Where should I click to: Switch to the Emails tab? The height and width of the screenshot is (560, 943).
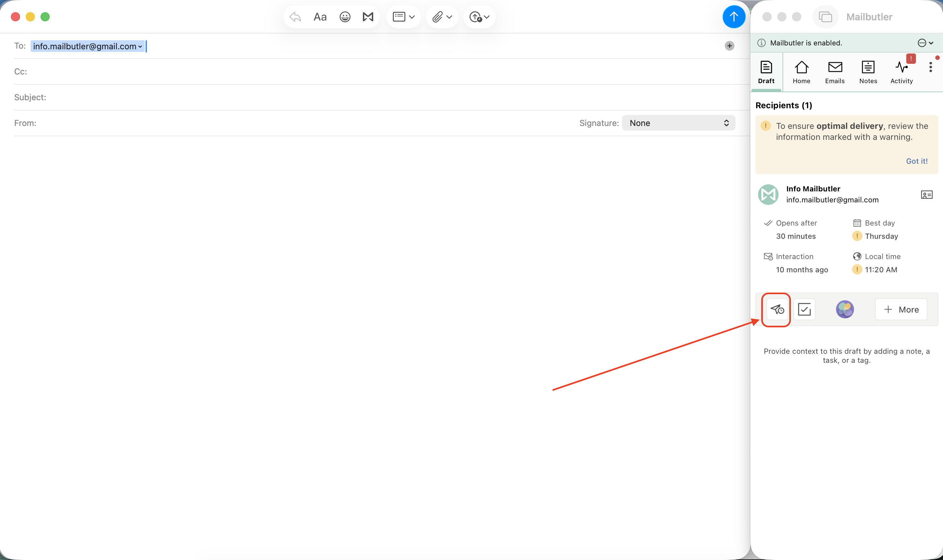coord(835,72)
